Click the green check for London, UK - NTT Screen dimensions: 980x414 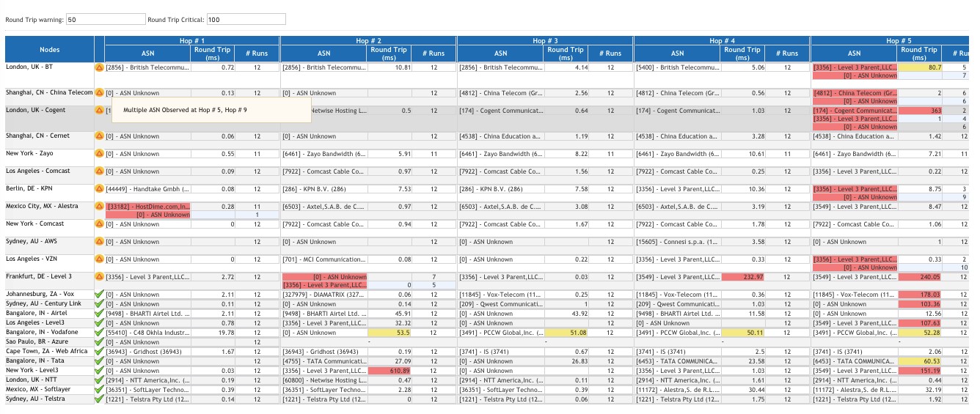click(99, 380)
